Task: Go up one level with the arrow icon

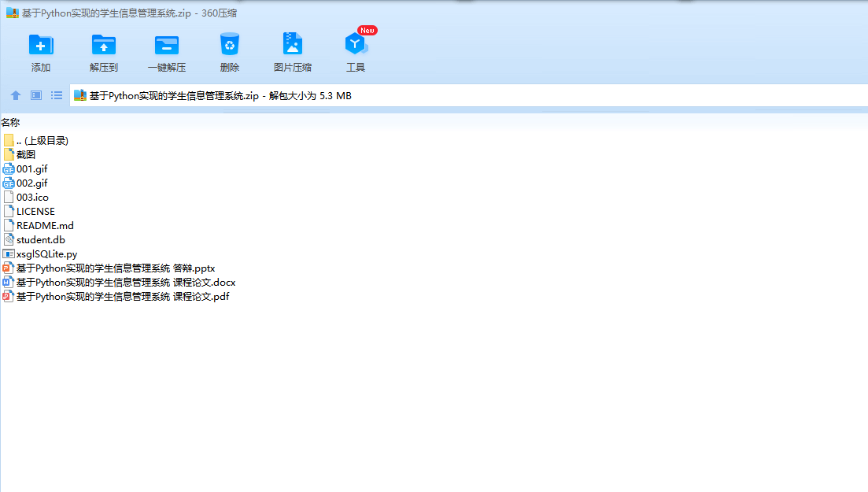Action: pos(16,95)
